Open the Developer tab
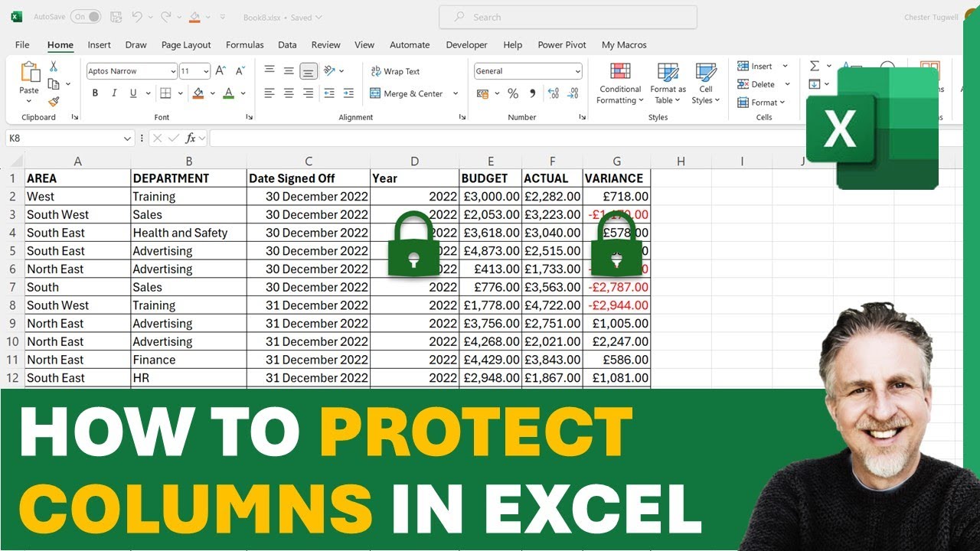Viewport: 980px width, 551px height. point(466,44)
